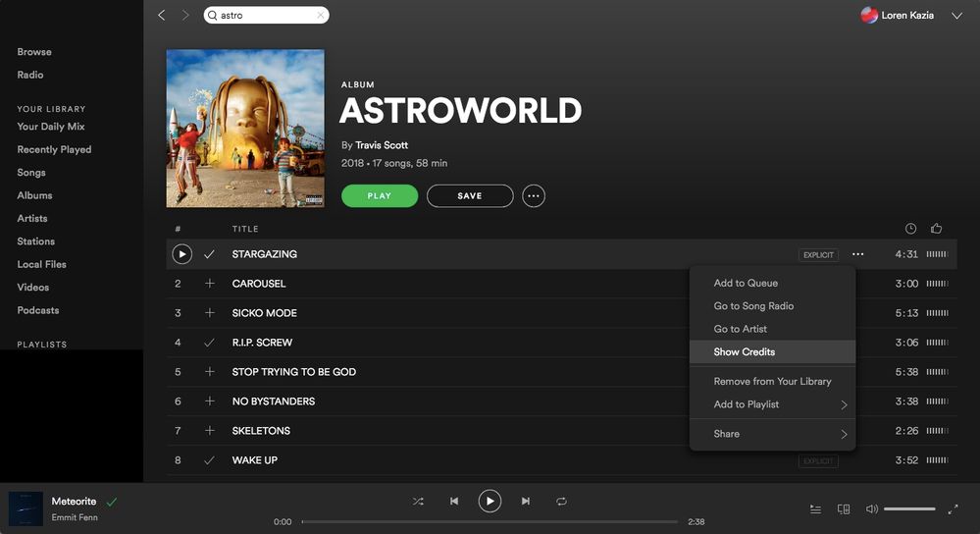
Task: Open Local Files in sidebar
Action: tap(41, 264)
